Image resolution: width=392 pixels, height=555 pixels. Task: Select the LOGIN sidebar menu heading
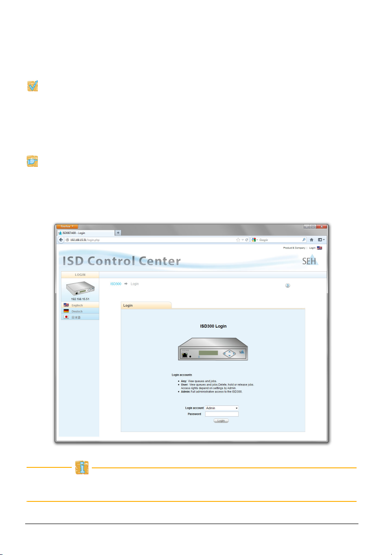tap(80, 274)
